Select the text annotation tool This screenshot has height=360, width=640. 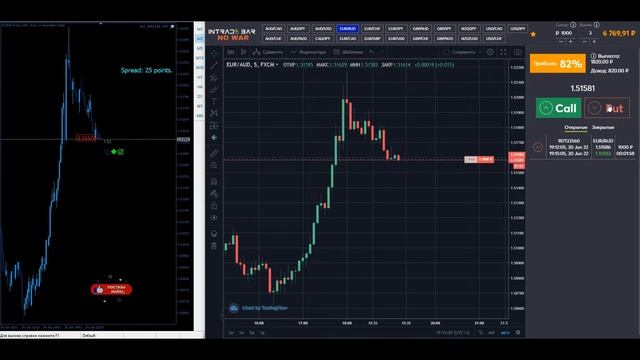214,101
